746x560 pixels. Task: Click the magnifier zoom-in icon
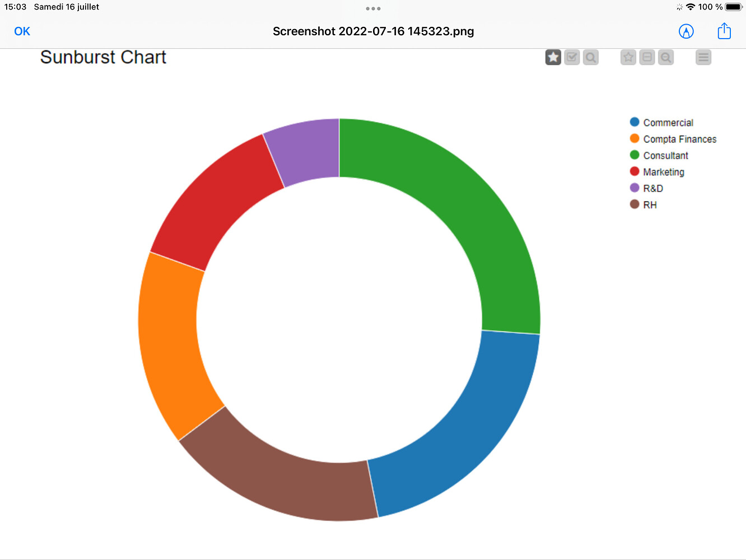pos(591,57)
